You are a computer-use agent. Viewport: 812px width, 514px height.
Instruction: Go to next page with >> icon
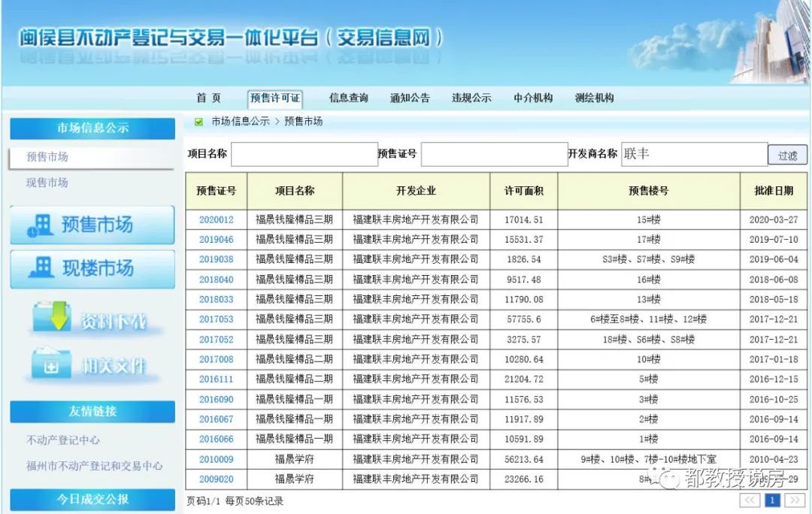[x=793, y=499]
